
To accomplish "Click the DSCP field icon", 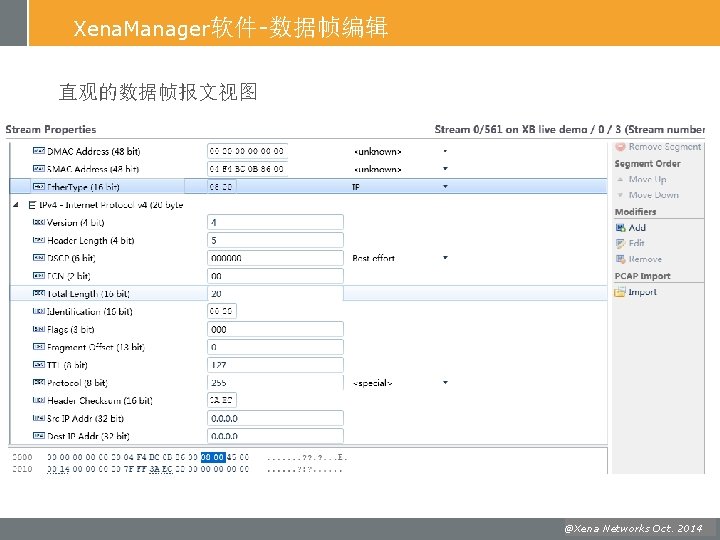I will (39, 258).
